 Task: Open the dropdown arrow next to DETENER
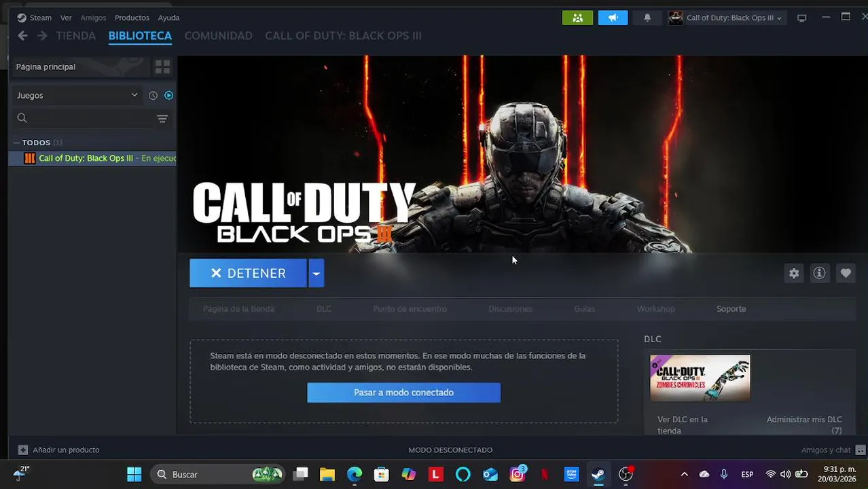tap(316, 273)
